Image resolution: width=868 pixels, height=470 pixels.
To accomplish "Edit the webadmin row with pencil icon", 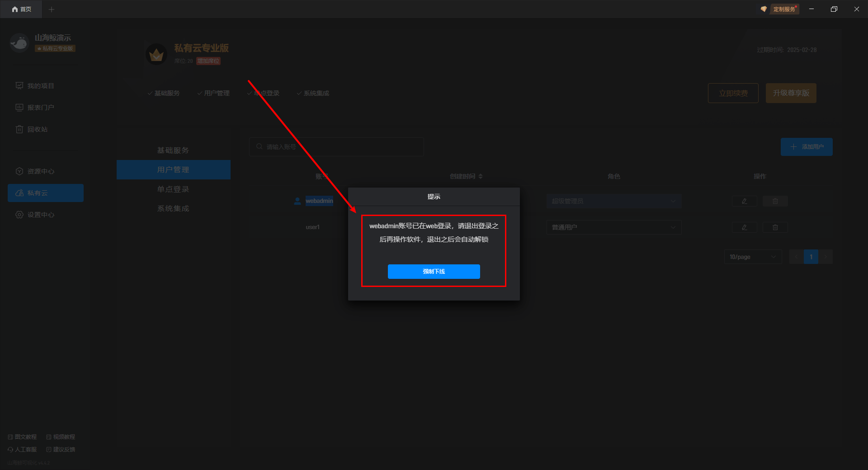I will coord(745,201).
